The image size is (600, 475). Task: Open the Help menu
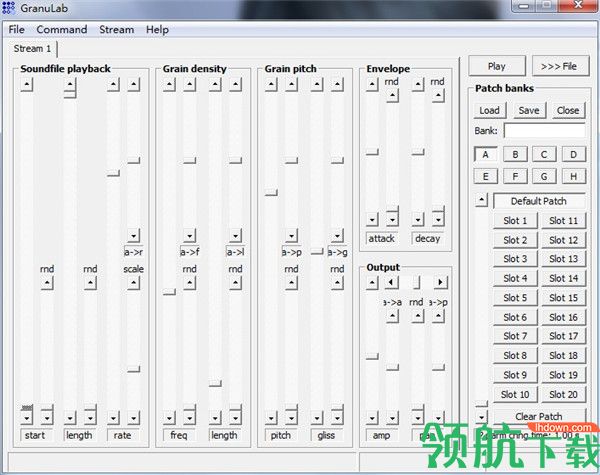point(157,29)
